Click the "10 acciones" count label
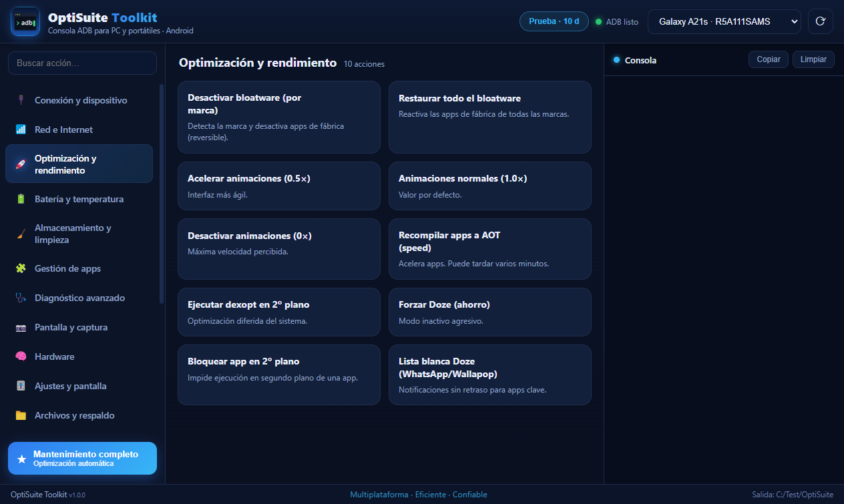This screenshot has height=504, width=844. click(364, 64)
